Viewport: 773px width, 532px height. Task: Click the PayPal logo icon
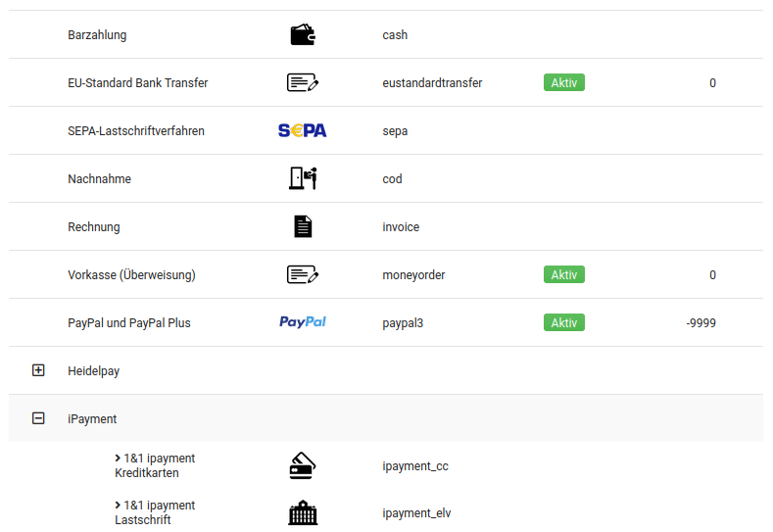tap(303, 322)
